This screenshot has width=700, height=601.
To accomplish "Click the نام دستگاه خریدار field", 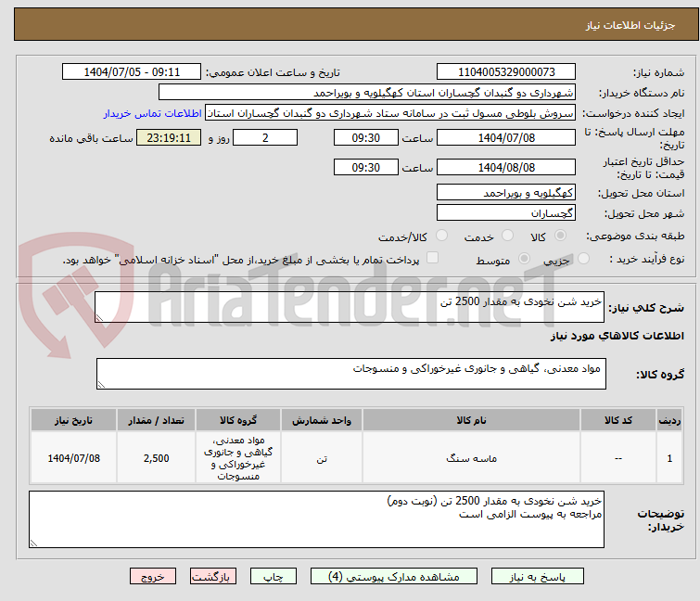I will point(366,93).
